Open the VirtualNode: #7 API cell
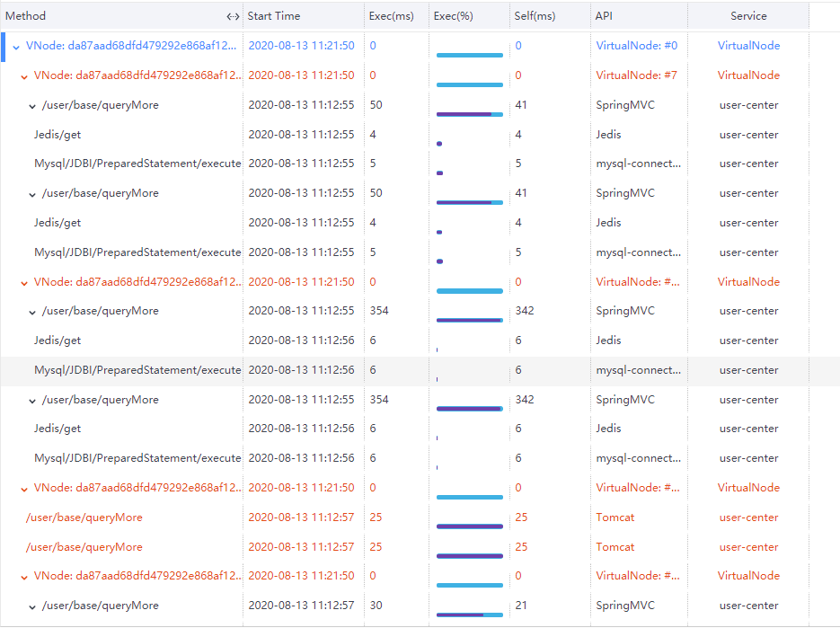840x628 pixels. click(636, 75)
